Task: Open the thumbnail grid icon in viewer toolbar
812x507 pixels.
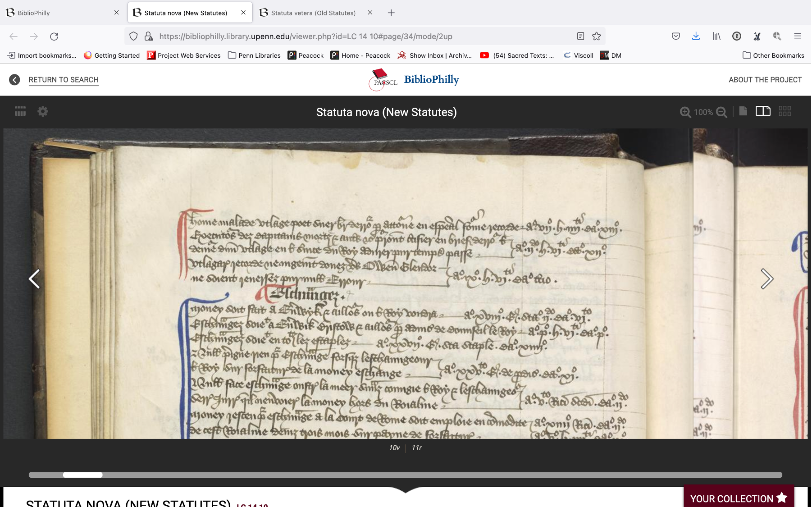Action: (x=20, y=111)
